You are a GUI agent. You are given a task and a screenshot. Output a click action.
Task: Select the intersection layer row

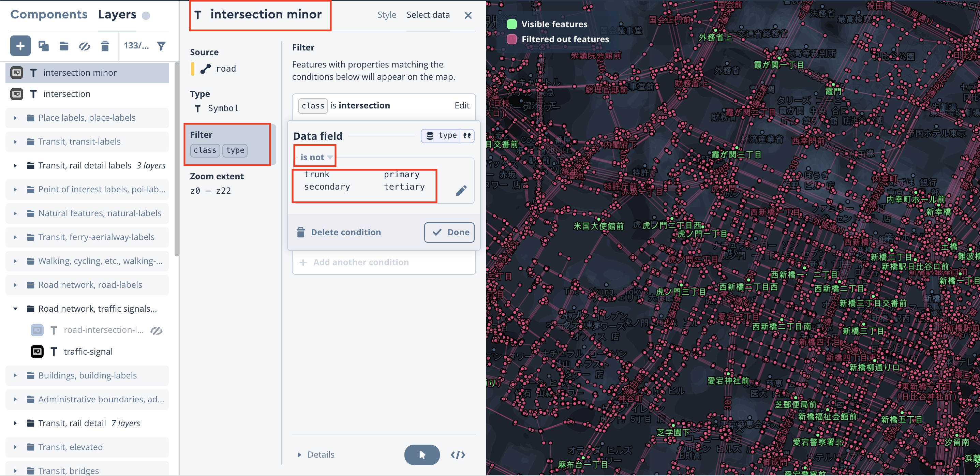tap(87, 94)
